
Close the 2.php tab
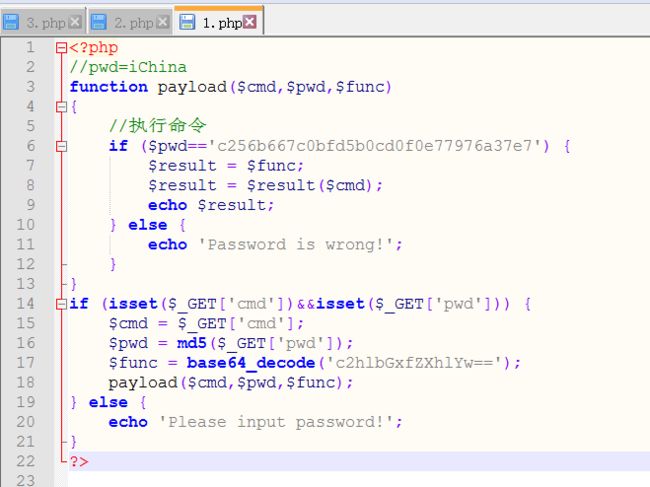163,22
